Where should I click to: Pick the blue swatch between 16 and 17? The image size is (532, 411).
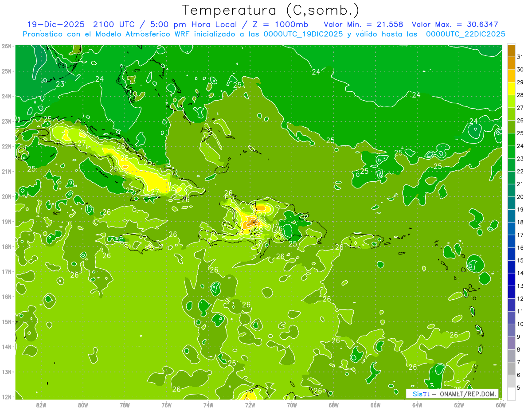coord(511,241)
